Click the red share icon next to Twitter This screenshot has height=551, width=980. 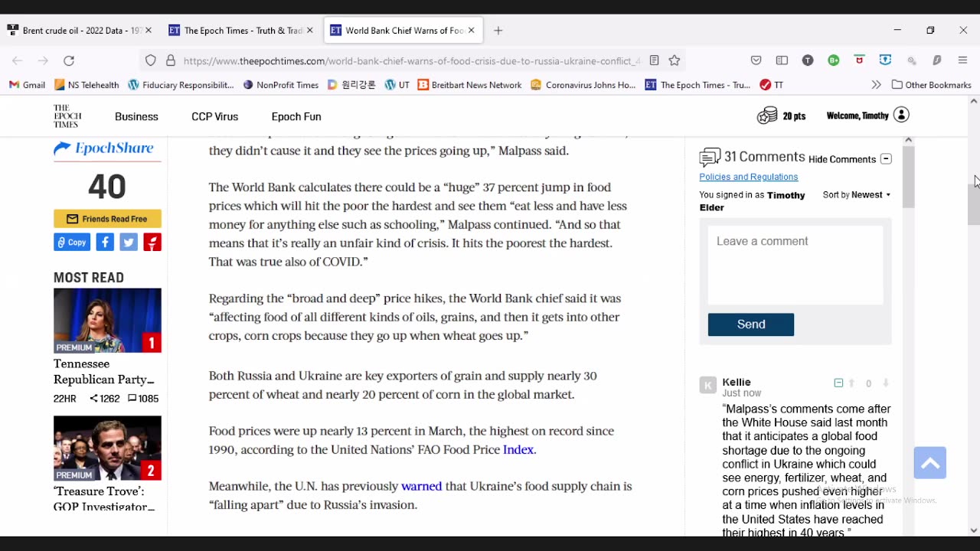[x=152, y=243]
